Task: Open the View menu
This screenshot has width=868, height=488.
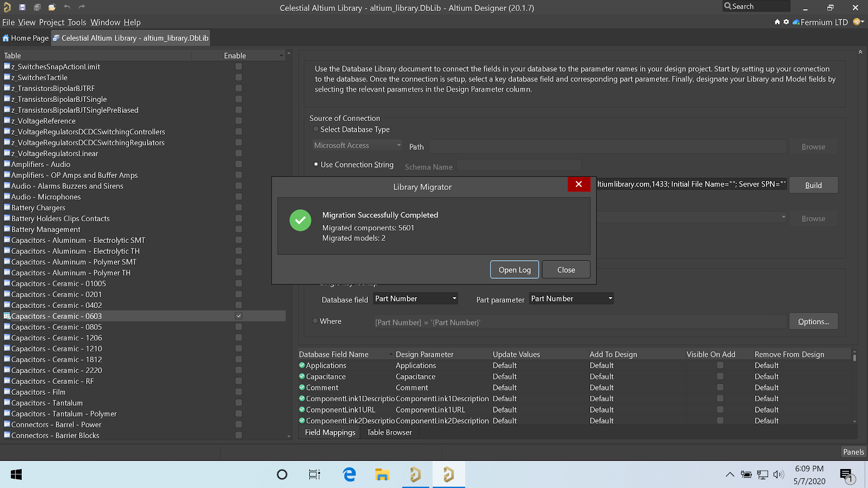Action: (x=27, y=22)
